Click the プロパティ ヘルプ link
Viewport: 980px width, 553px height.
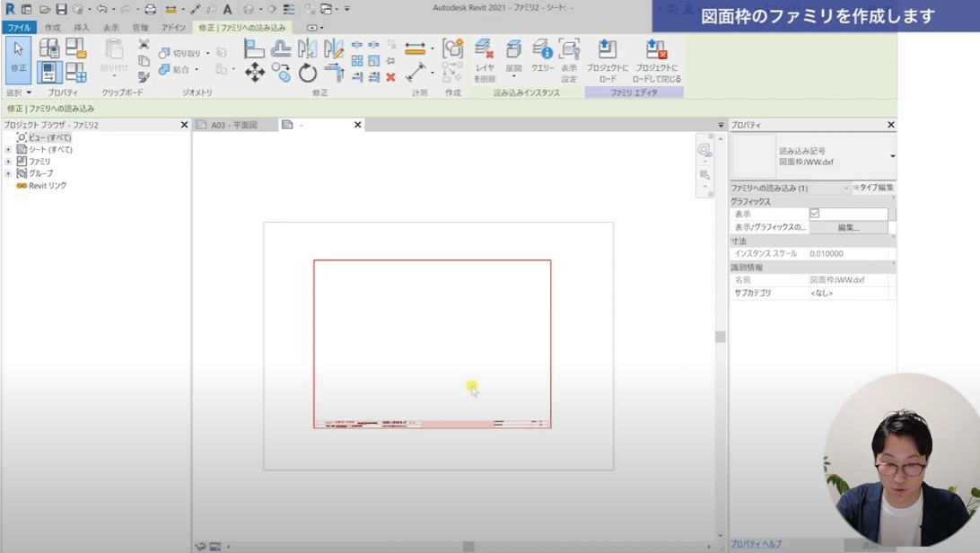coord(756,544)
